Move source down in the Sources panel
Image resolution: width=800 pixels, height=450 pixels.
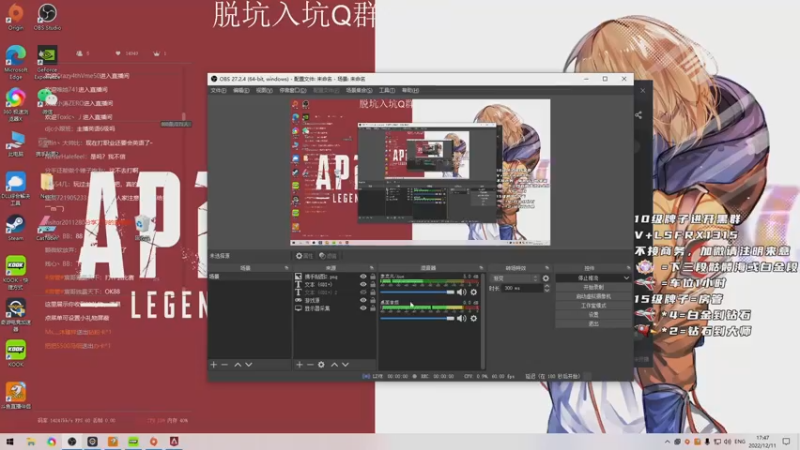(x=345, y=365)
